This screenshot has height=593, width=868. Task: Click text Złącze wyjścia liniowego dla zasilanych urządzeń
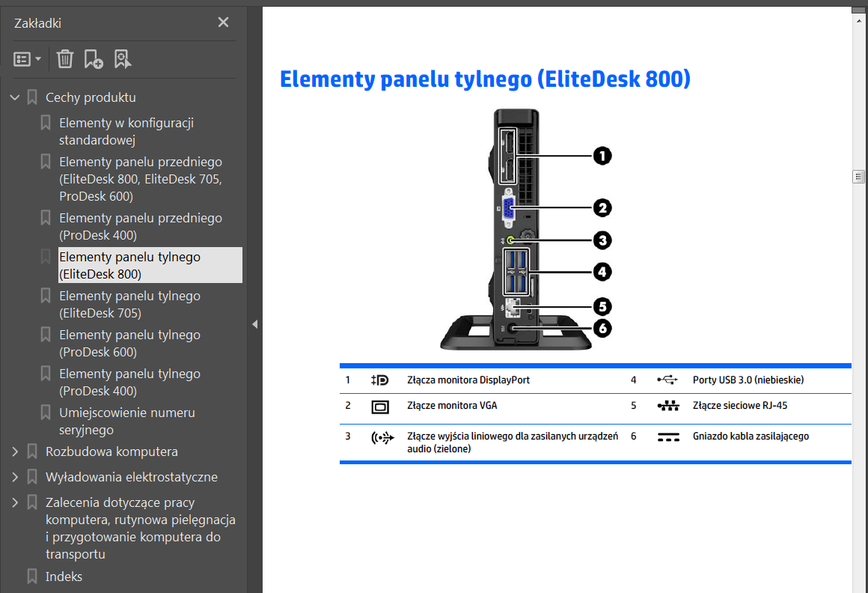coord(513,437)
